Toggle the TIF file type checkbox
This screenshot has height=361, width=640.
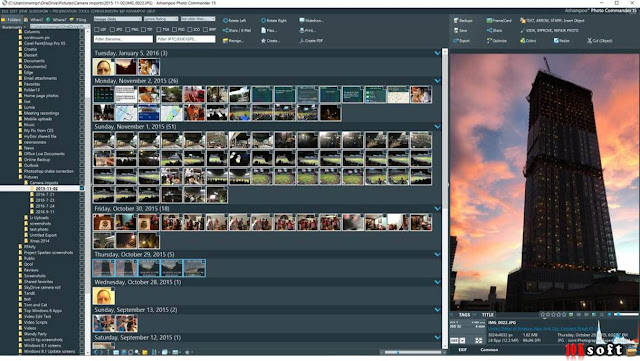click(x=143, y=30)
